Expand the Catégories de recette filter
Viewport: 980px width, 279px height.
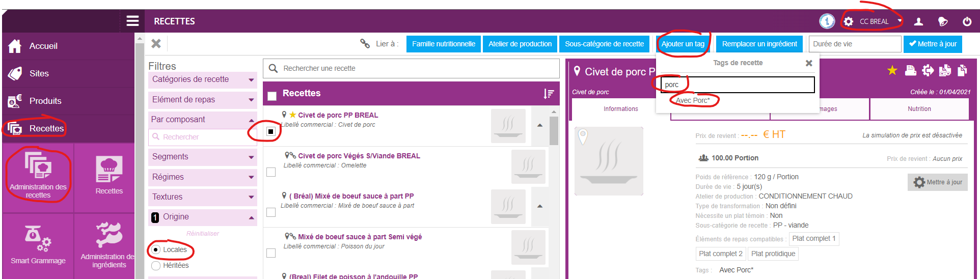(x=203, y=80)
